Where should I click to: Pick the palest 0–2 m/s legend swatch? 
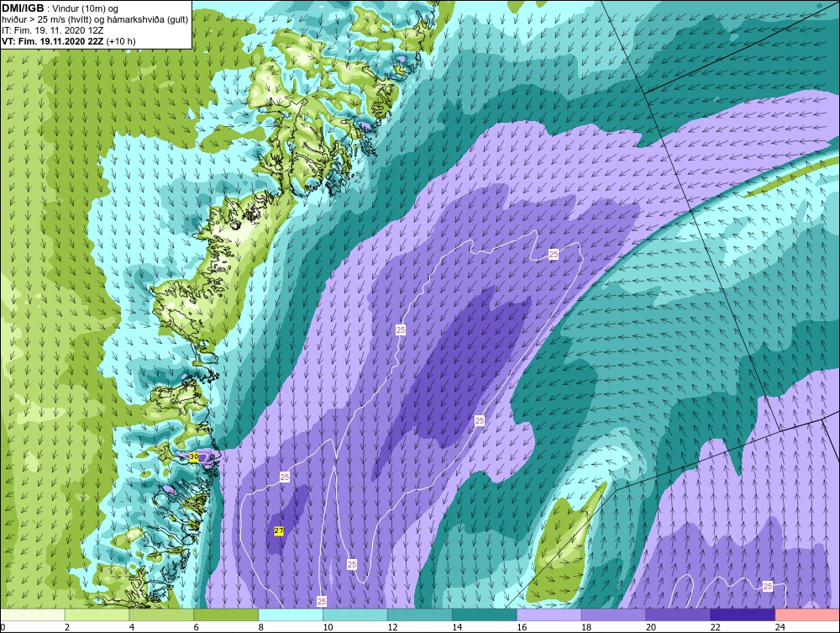pos(32,615)
